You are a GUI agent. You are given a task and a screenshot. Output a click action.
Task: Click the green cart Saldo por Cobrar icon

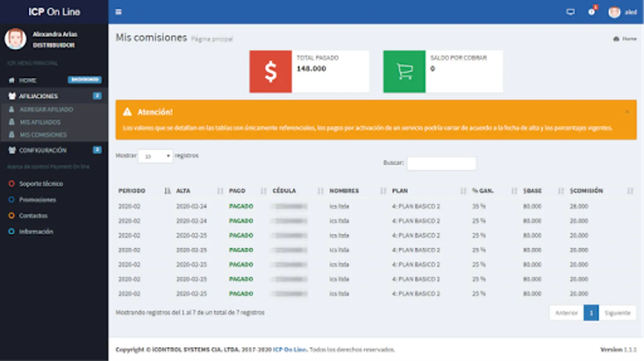(x=404, y=71)
